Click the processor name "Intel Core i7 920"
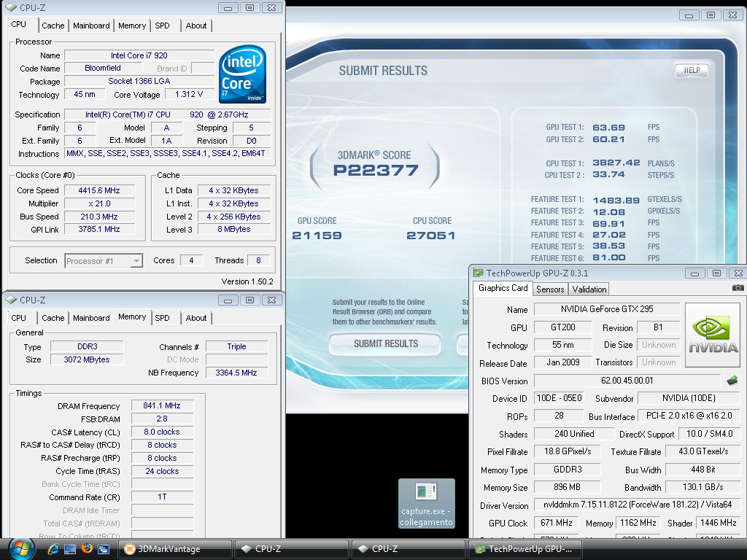Viewport: 747px width, 560px height. coord(139,55)
